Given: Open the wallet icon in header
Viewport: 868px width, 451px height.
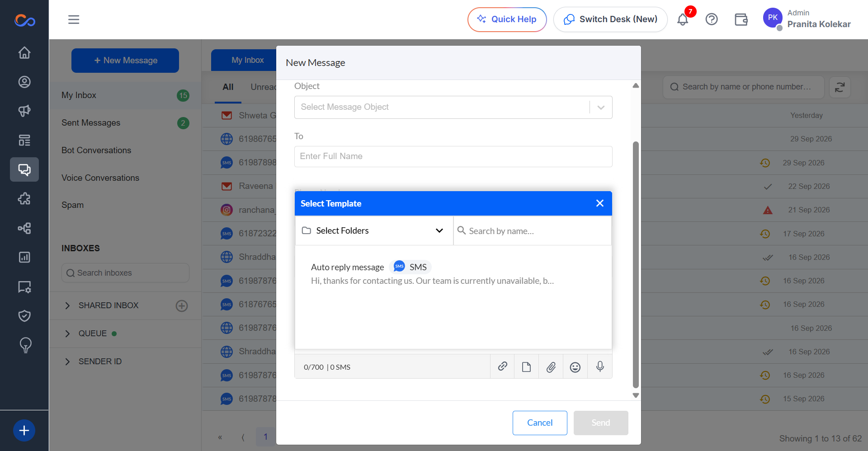Looking at the screenshot, I should 741,19.
